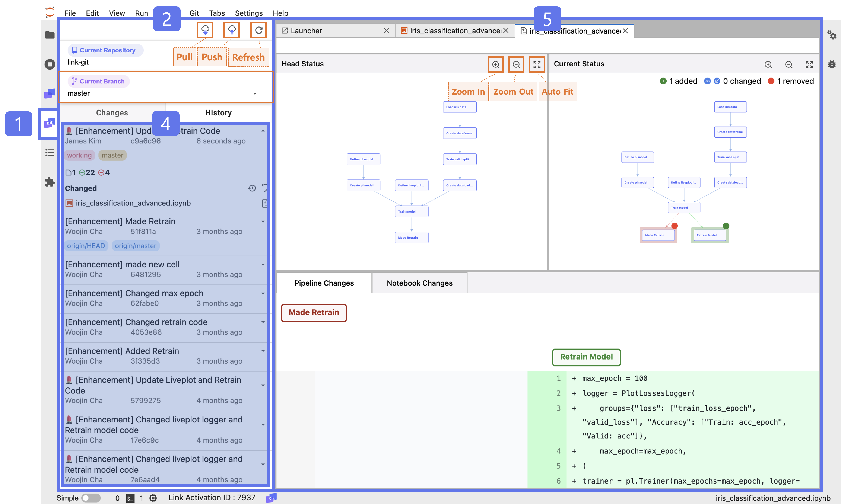The image size is (841, 504).
Task: Expand the Made Retrain commit entry
Action: click(x=263, y=221)
